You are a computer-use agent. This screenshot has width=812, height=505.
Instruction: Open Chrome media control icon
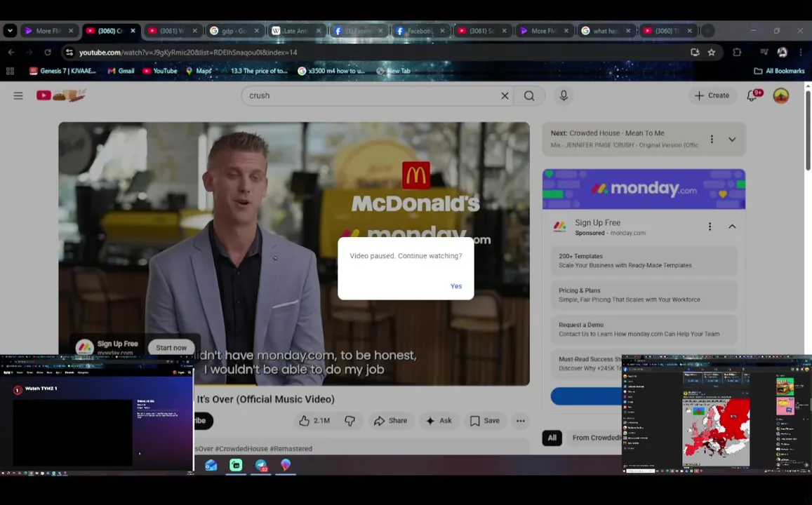764,53
